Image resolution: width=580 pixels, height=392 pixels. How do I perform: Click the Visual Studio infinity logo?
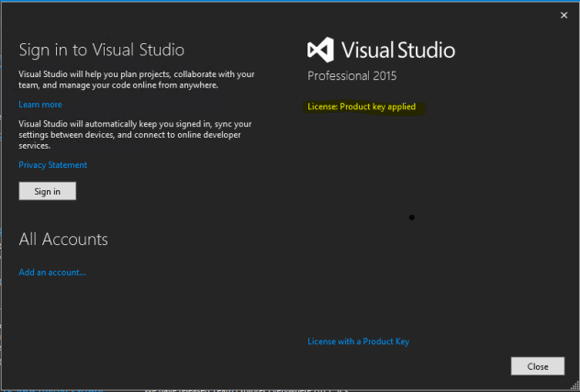(x=322, y=50)
